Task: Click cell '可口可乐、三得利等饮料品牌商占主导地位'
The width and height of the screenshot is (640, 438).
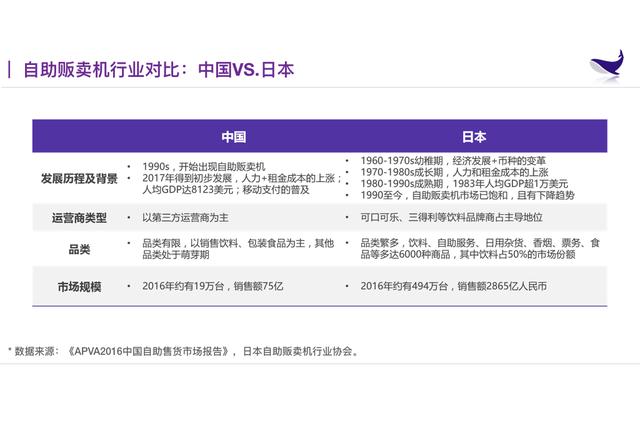Action: (451, 217)
